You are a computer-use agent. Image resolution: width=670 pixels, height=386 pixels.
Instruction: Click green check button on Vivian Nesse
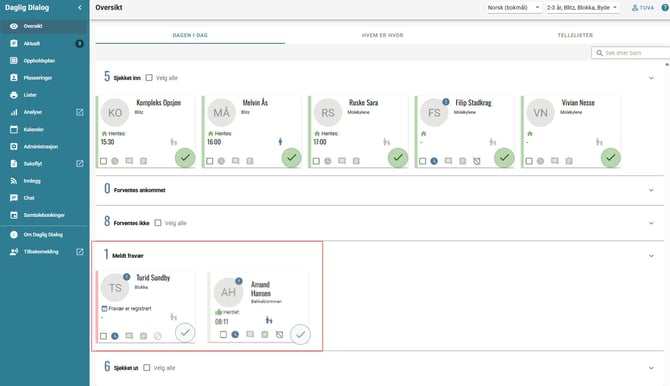coord(611,158)
